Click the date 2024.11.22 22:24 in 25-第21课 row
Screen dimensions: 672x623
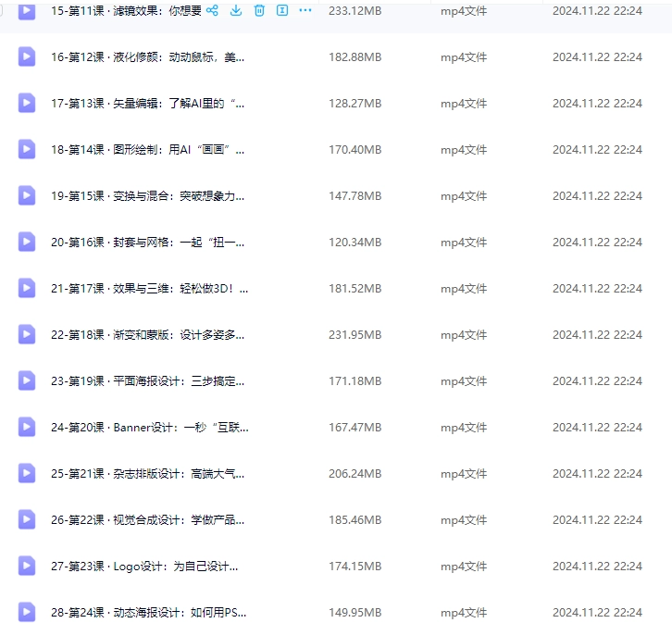pyautogui.click(x=597, y=473)
